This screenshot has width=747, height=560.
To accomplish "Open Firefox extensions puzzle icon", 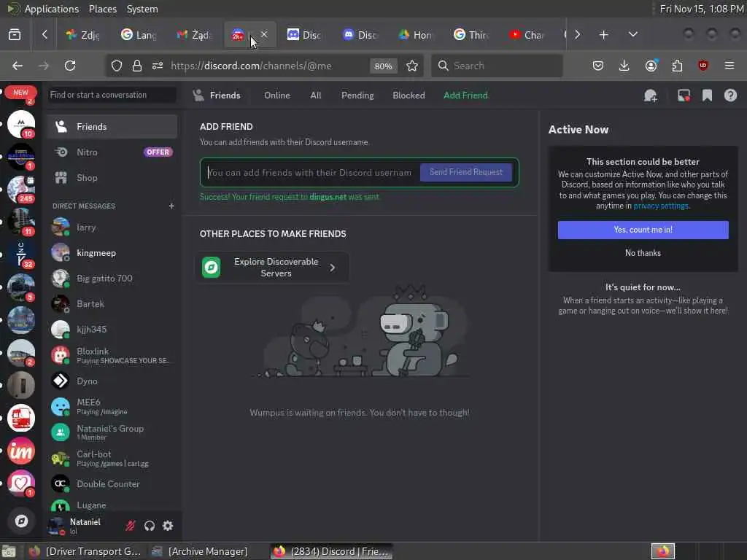I will click(677, 66).
